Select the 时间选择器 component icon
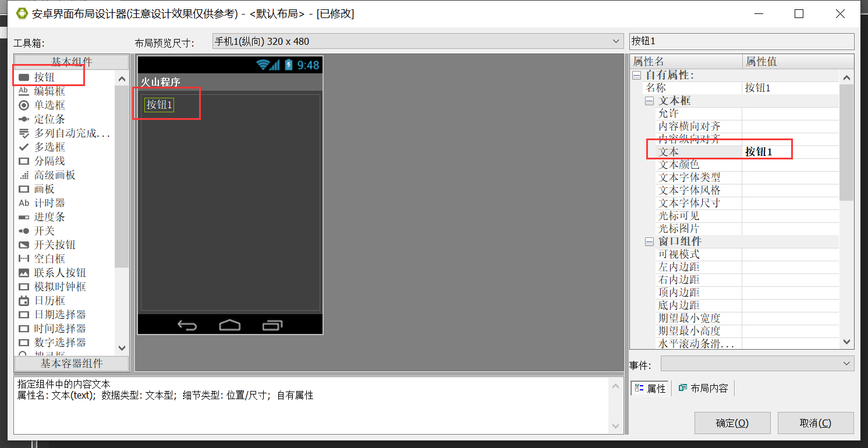 point(24,329)
